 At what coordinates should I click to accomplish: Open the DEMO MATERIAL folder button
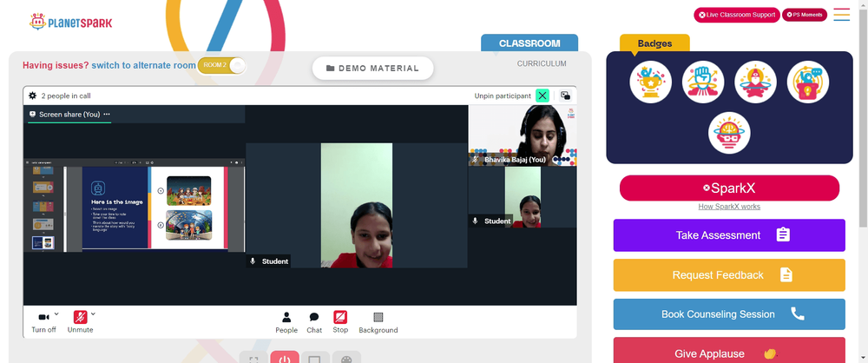372,68
